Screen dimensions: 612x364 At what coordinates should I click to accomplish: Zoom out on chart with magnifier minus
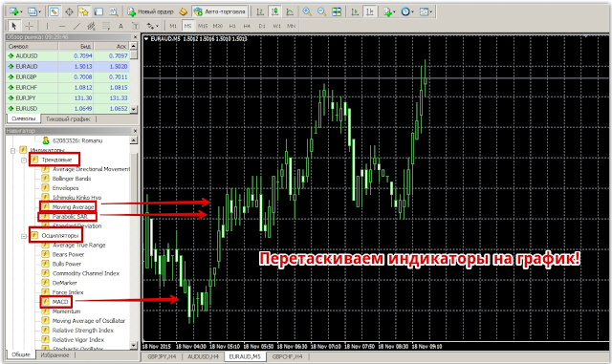click(321, 11)
